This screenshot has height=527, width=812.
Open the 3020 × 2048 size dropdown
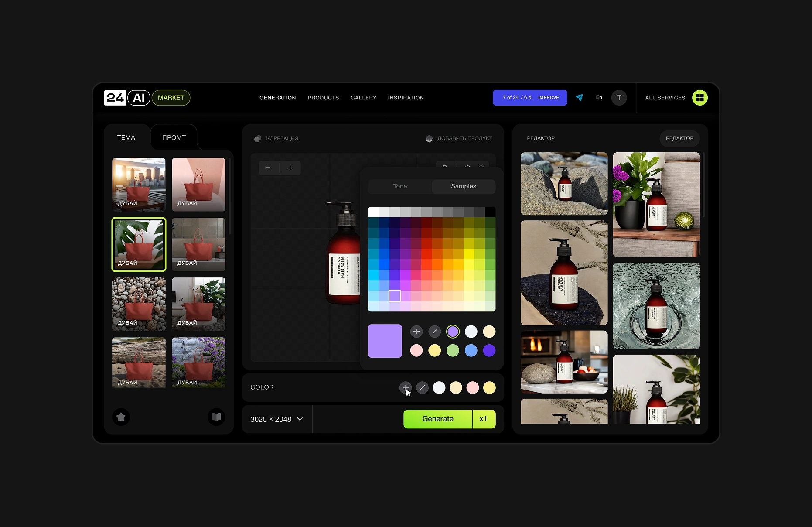(276, 419)
